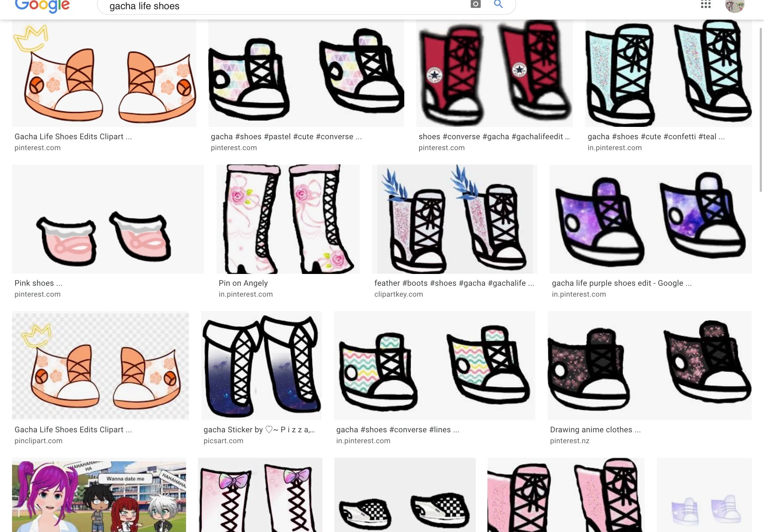Click clipartkey.com source link
764x532 pixels.
click(398, 294)
